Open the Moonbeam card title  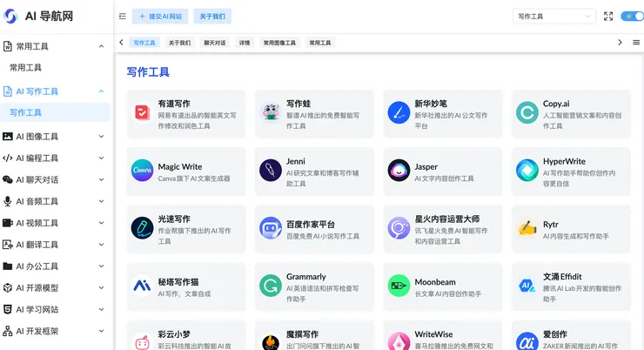pos(435,282)
